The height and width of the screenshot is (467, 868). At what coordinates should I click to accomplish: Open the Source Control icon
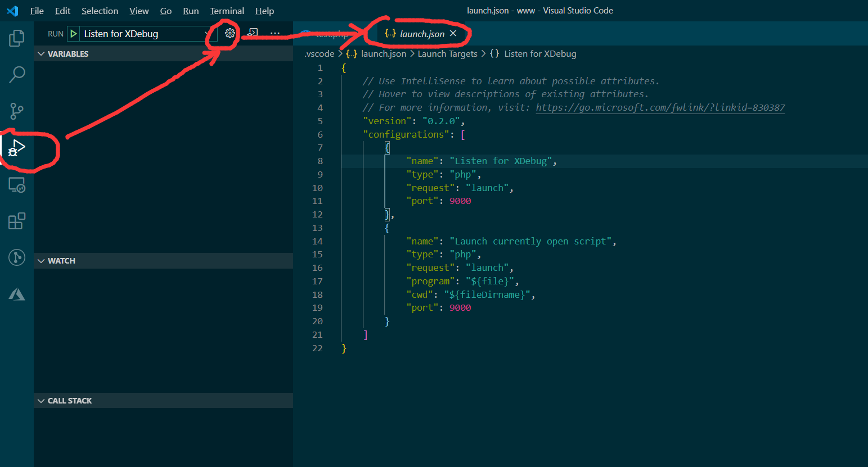pyautogui.click(x=16, y=111)
